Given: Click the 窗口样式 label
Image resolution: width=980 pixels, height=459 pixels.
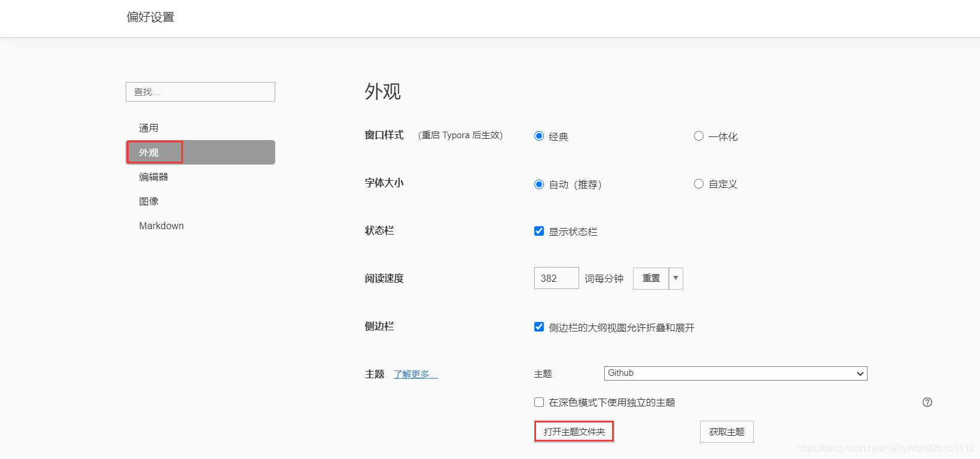Looking at the screenshot, I should (384, 135).
